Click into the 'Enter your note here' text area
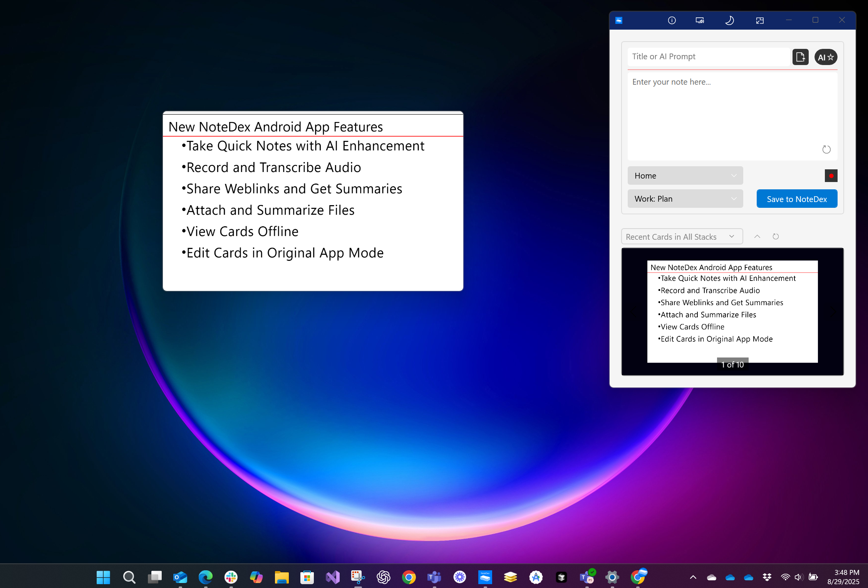 [732, 116]
